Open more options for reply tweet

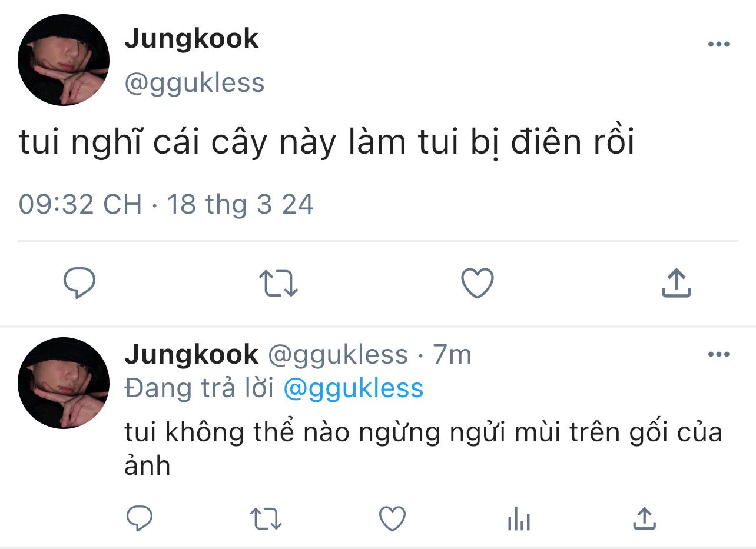pyautogui.click(x=718, y=354)
